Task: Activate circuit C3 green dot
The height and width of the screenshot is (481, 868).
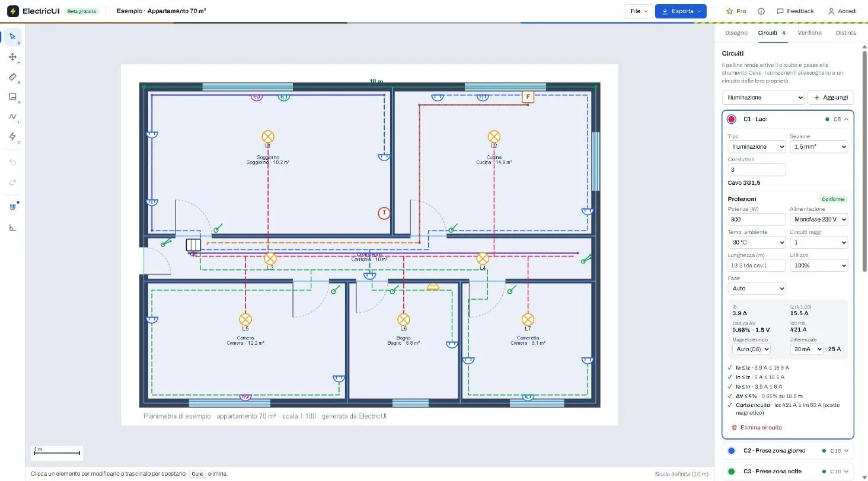Action: tap(731, 472)
